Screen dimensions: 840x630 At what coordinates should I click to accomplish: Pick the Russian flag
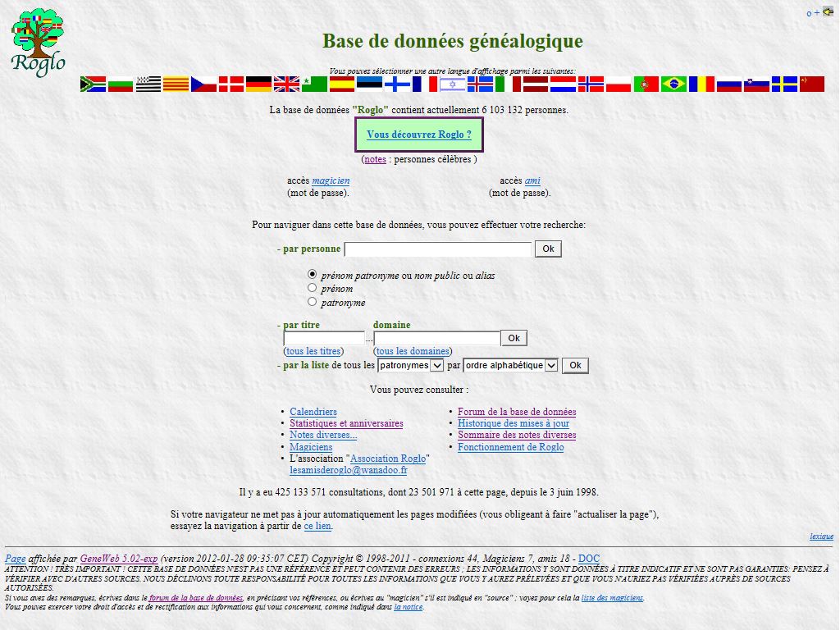729,84
